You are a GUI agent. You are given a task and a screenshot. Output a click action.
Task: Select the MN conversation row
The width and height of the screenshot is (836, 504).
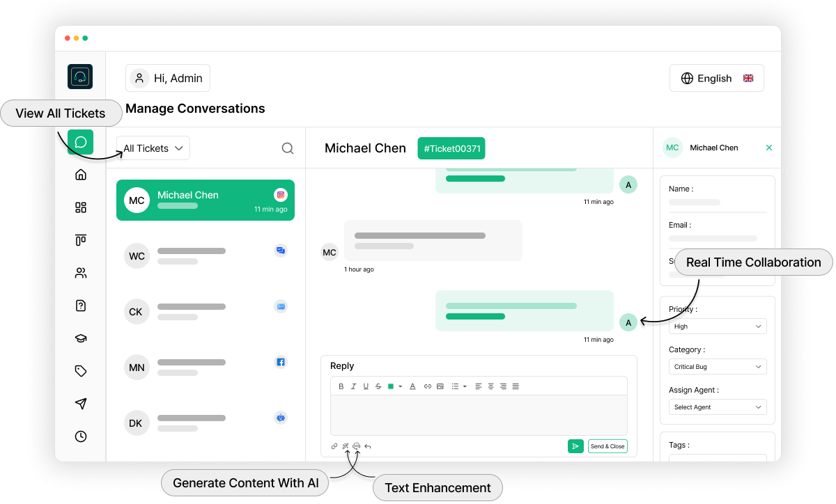pos(206,368)
